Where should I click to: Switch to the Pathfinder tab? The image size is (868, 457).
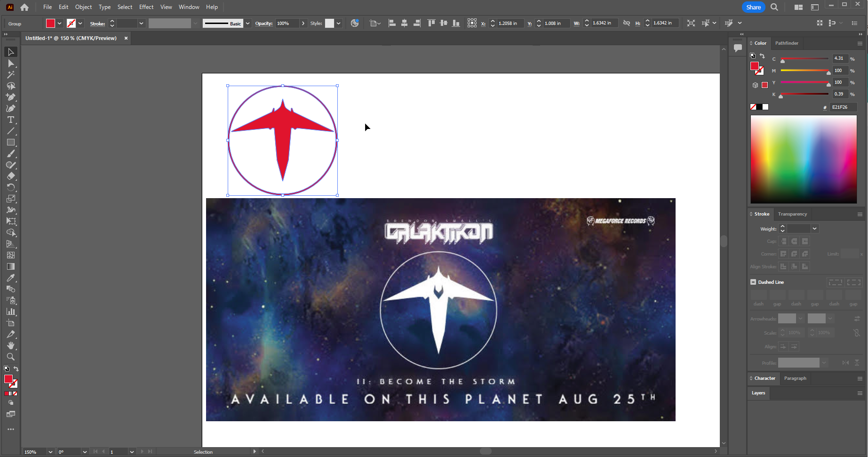tap(787, 43)
